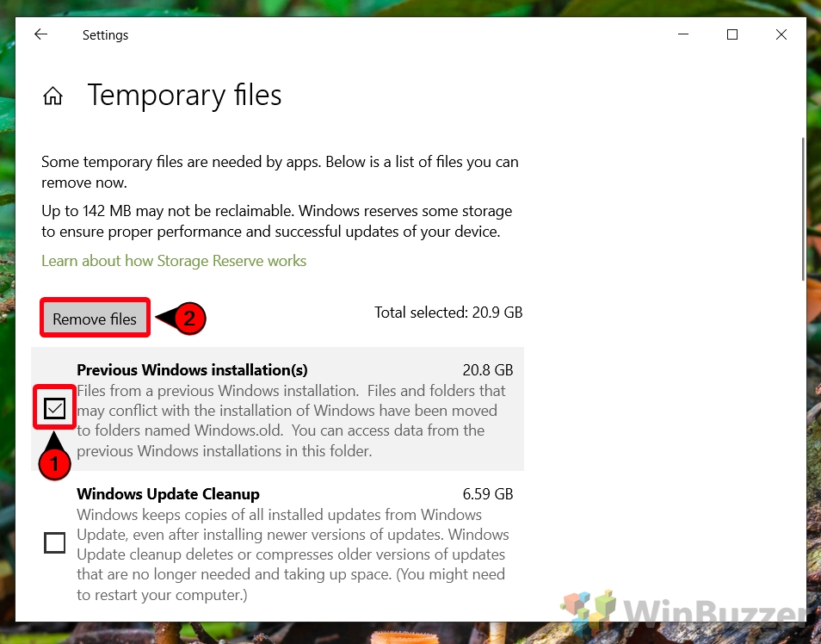
Task: Click the 'Up to 142 MB' notice text
Action: [277, 221]
